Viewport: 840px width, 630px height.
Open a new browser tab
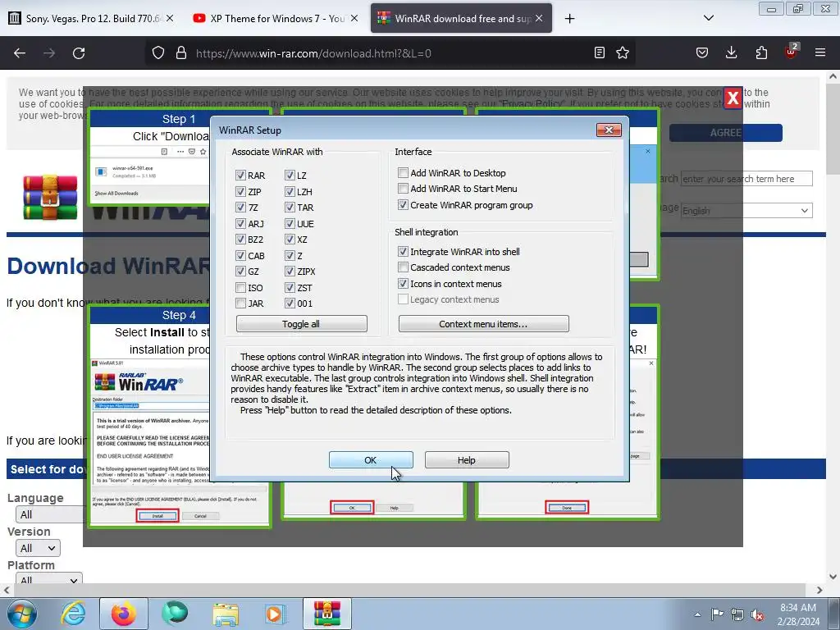coord(569,19)
